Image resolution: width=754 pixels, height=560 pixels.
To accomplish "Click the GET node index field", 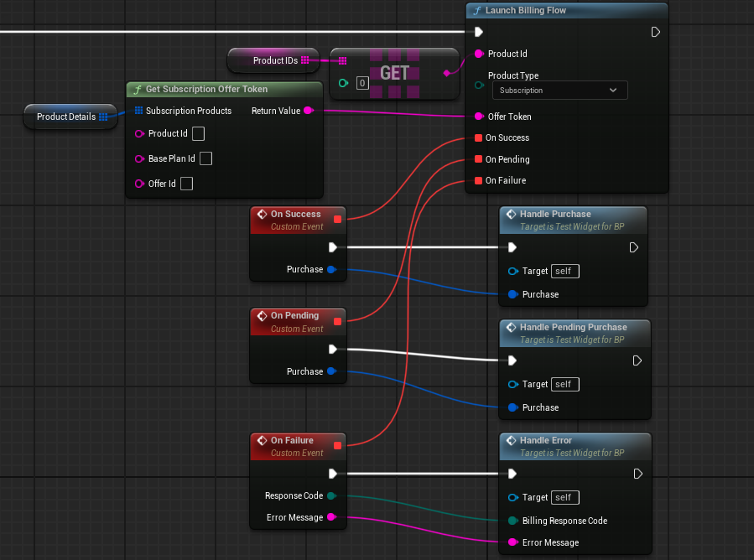I will (x=362, y=83).
